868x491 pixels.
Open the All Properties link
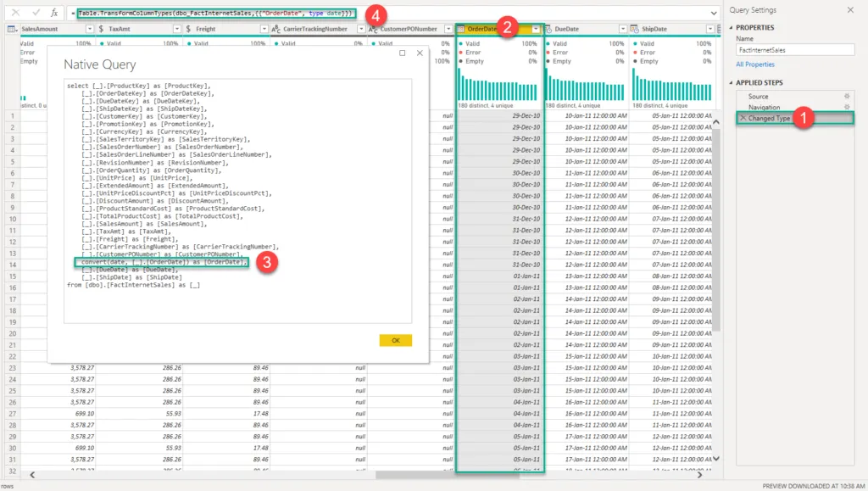coord(754,64)
